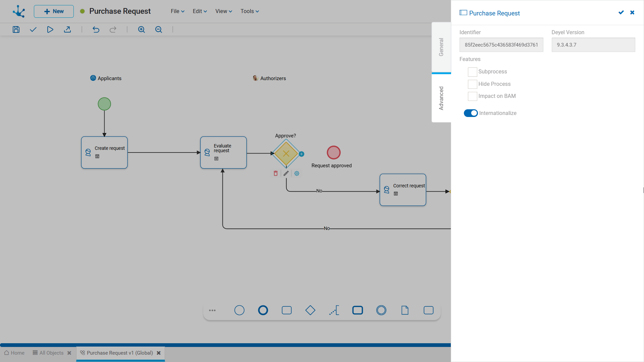Click the Identifier input field
The height and width of the screenshot is (362, 644).
[501, 45]
